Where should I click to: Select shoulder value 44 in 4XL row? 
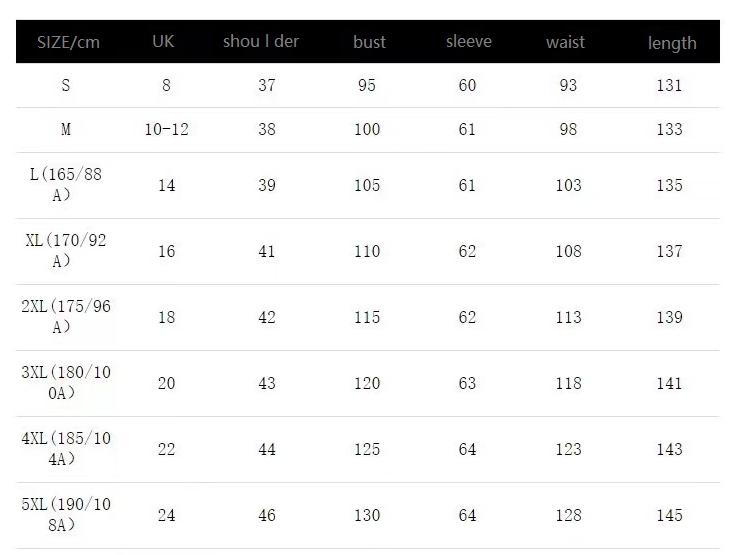pos(266,449)
